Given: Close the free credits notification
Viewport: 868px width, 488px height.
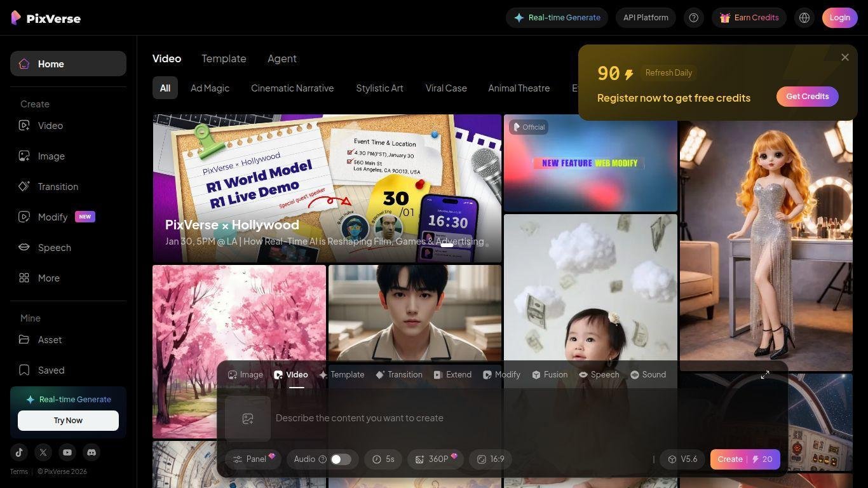Looking at the screenshot, I should click(x=844, y=57).
